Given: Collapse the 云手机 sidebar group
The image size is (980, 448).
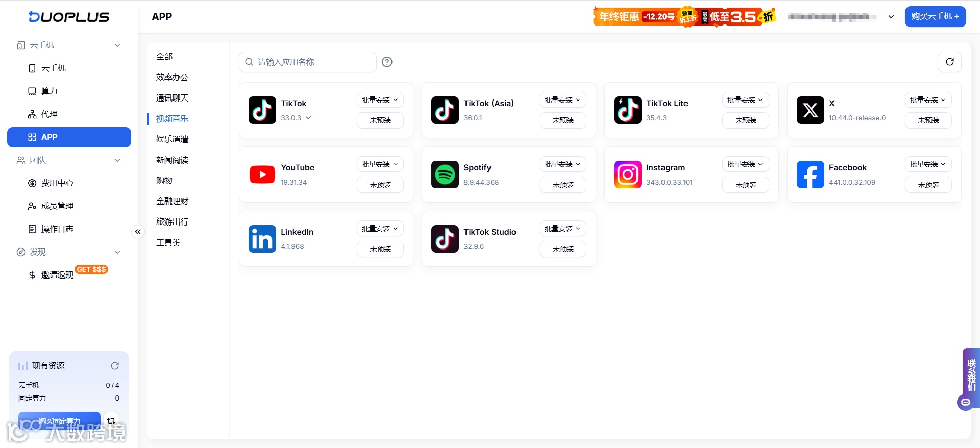Looking at the screenshot, I should click(117, 45).
